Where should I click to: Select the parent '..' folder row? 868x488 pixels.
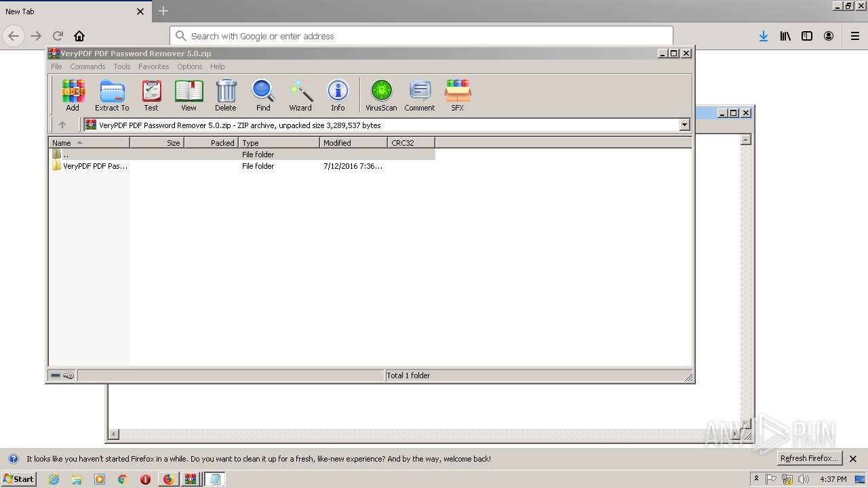pyautogui.click(x=242, y=155)
